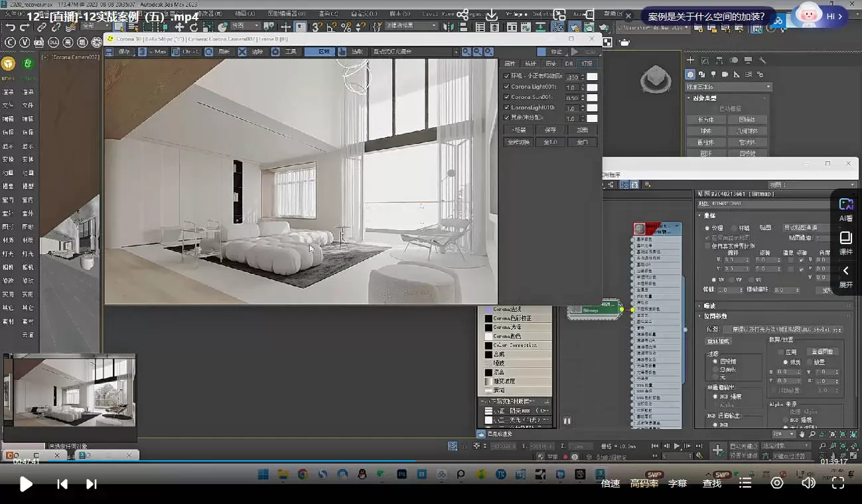
Task: Click the ViewCube in the viewport
Action: (x=656, y=80)
